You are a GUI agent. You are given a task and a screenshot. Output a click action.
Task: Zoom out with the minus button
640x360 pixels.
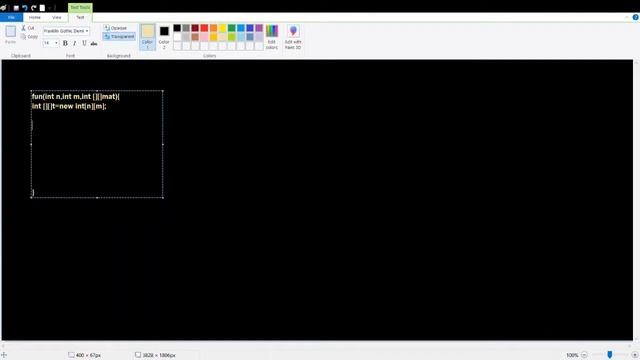pos(584,355)
